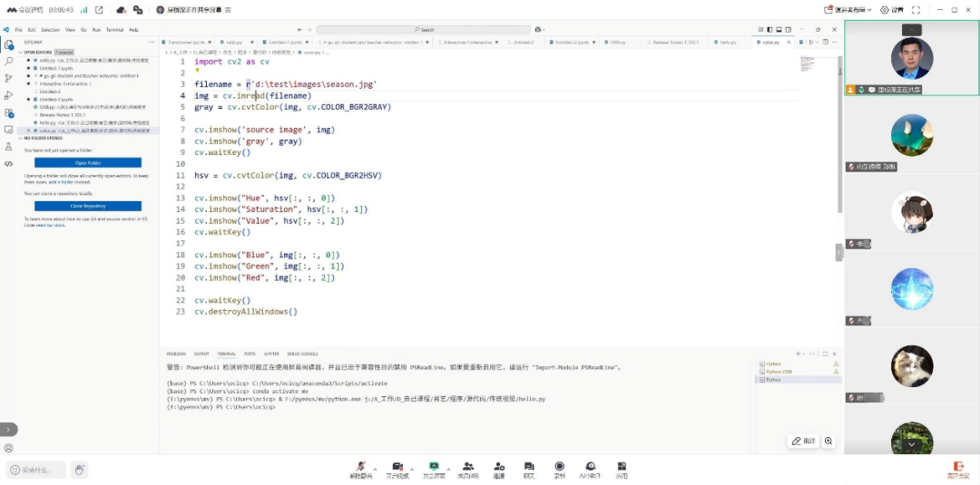Open Customize Layout icon in title bar
The width and height of the screenshot is (980, 485).
pyautogui.click(x=760, y=29)
